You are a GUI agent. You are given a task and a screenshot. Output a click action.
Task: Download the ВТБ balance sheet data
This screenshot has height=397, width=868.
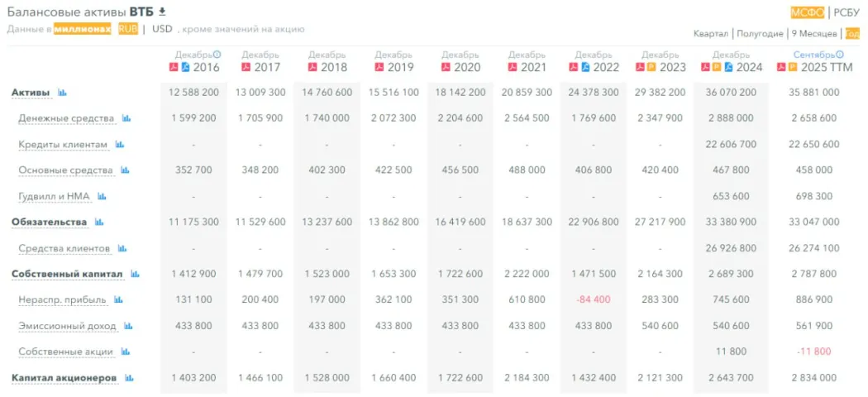(162, 12)
